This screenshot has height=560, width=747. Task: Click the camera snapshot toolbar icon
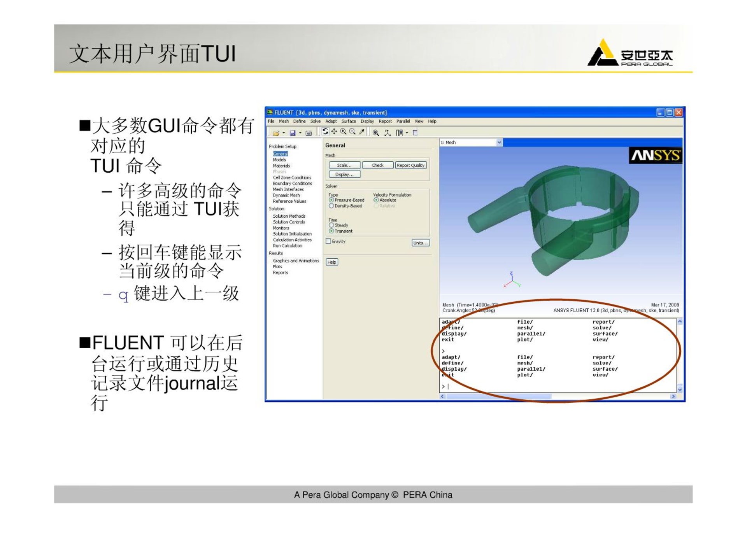tap(309, 133)
